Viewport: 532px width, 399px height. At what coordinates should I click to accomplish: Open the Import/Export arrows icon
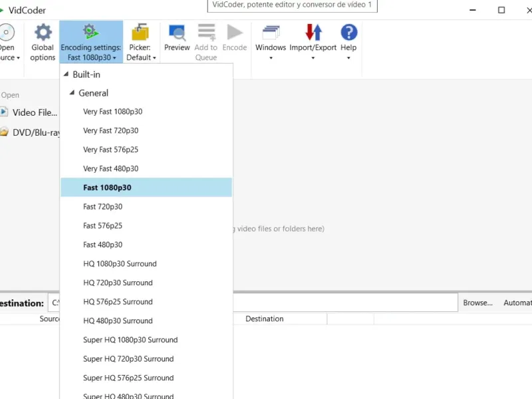(x=313, y=32)
